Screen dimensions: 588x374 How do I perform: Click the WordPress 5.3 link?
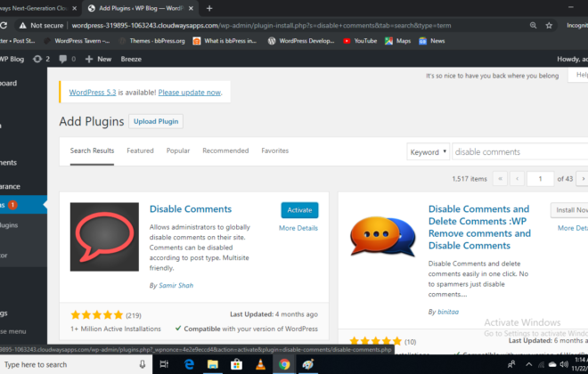click(x=93, y=93)
